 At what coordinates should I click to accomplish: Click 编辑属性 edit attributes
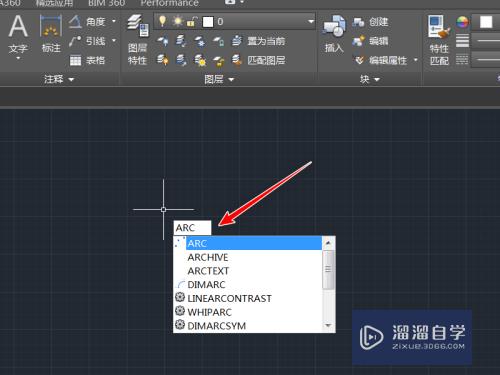coord(380,60)
